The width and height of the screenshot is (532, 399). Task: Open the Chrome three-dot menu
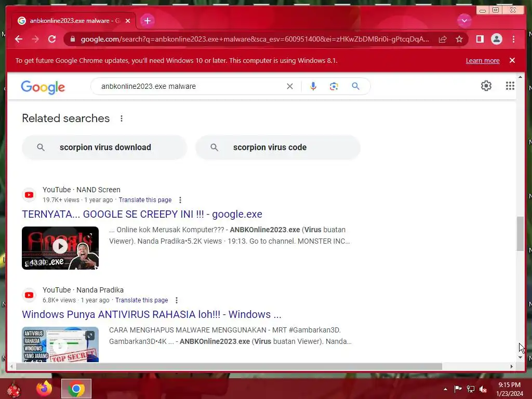pyautogui.click(x=513, y=39)
